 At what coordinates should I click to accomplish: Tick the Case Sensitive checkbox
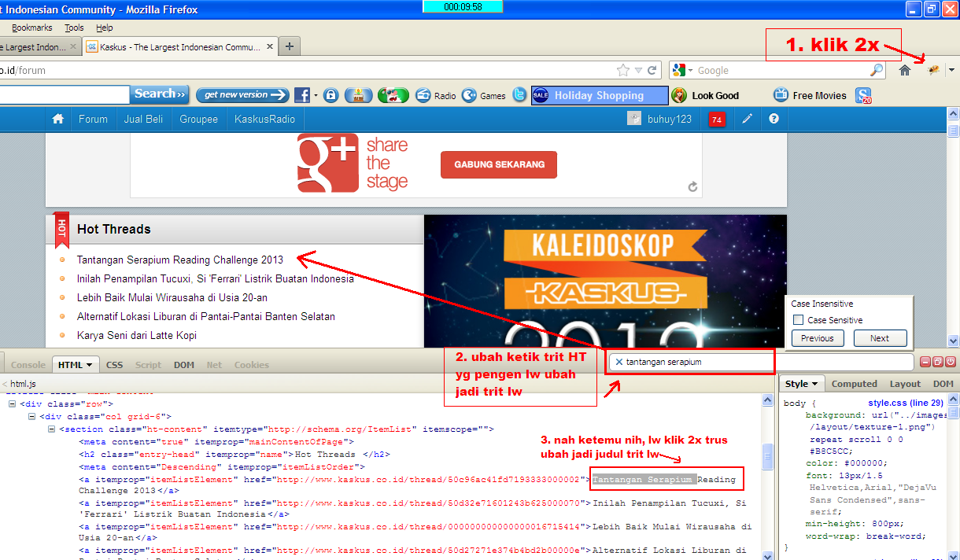point(799,320)
